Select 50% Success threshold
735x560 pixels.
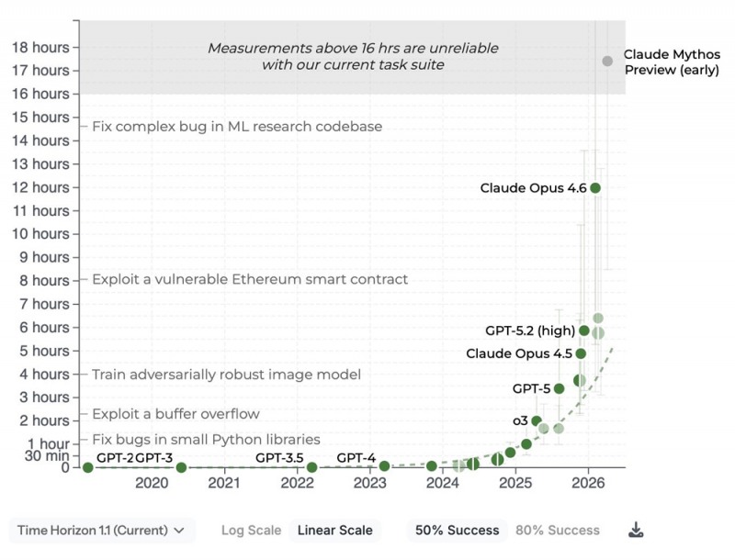pyautogui.click(x=457, y=530)
